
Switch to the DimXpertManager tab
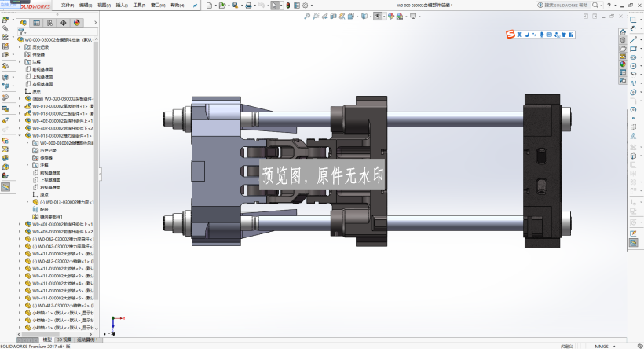63,23
